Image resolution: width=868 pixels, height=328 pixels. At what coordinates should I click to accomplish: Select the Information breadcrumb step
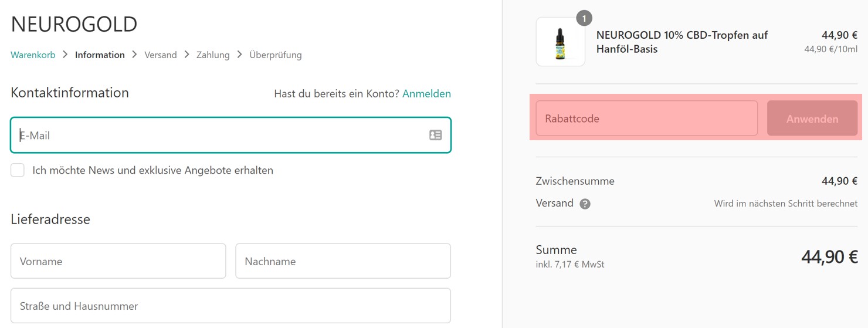point(100,55)
